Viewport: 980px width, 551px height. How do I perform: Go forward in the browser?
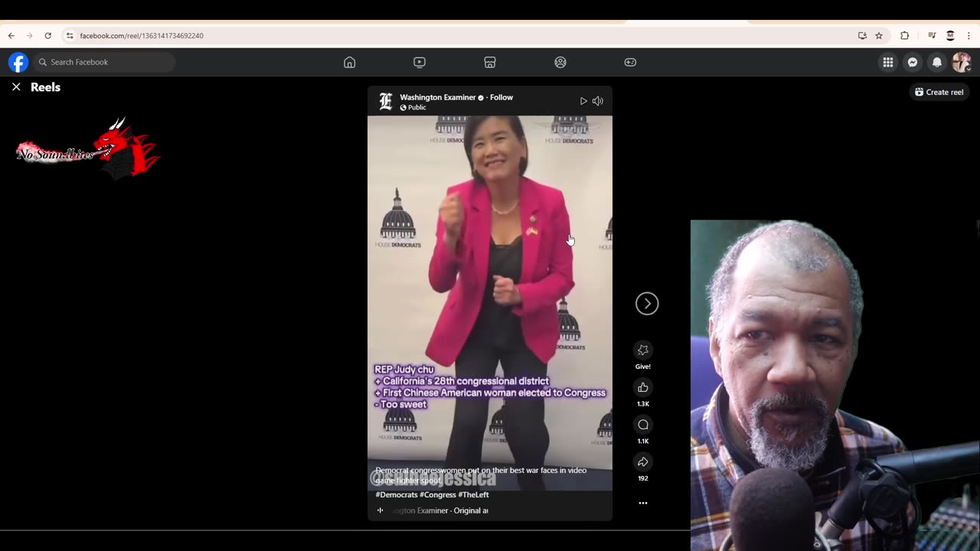click(29, 36)
